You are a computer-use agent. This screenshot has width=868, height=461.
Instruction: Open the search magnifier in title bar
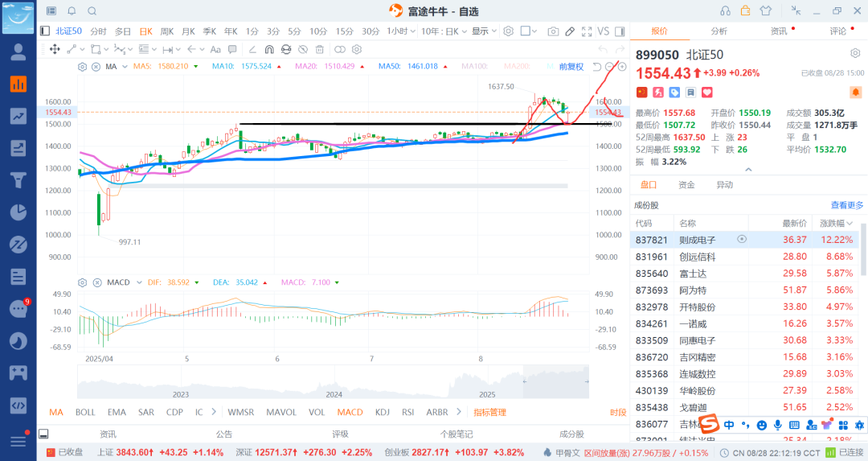click(x=92, y=11)
